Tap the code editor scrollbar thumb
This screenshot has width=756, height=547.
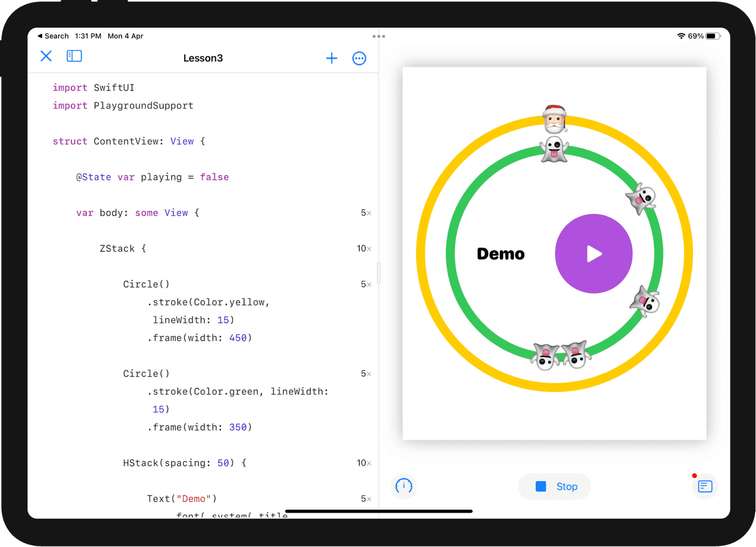coord(379,273)
